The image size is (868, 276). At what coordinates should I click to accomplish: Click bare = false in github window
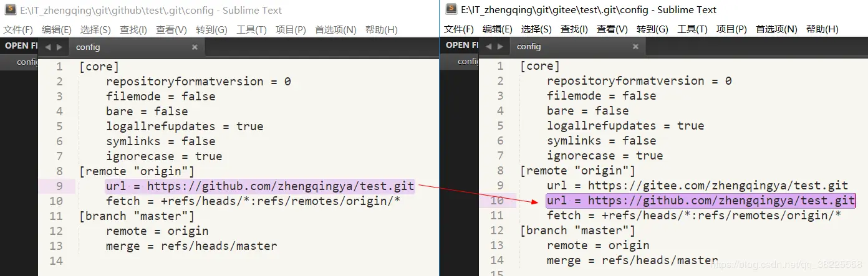click(147, 112)
